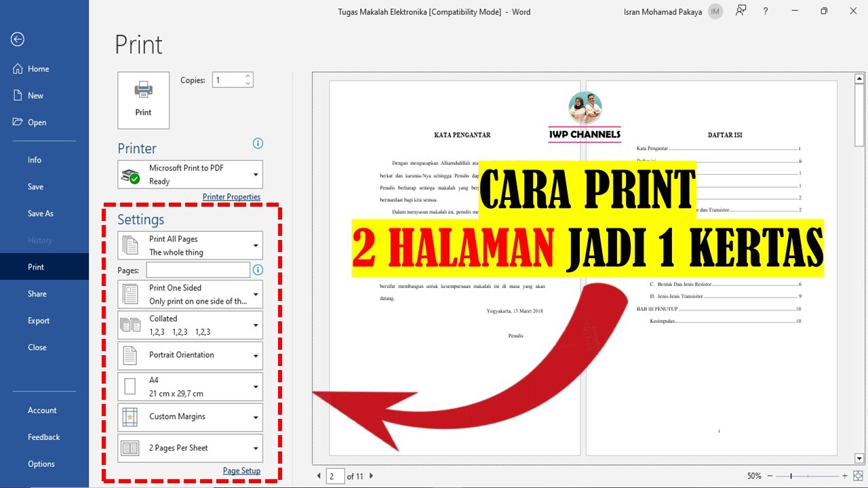Image resolution: width=868 pixels, height=488 pixels.
Task: Select Close in the sidebar
Action: pyautogui.click(x=44, y=347)
